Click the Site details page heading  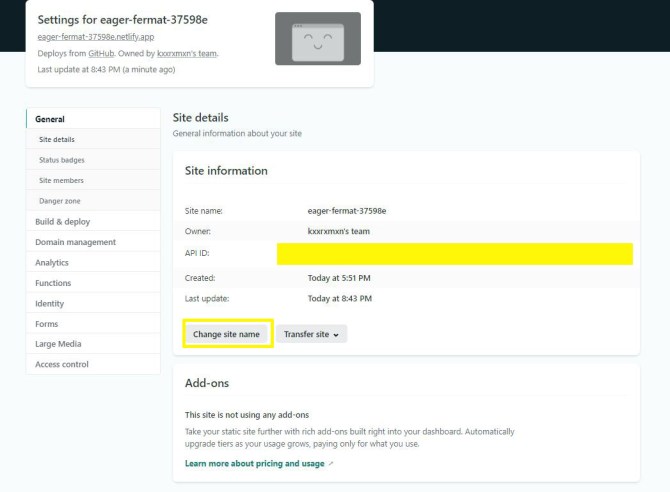coord(200,118)
